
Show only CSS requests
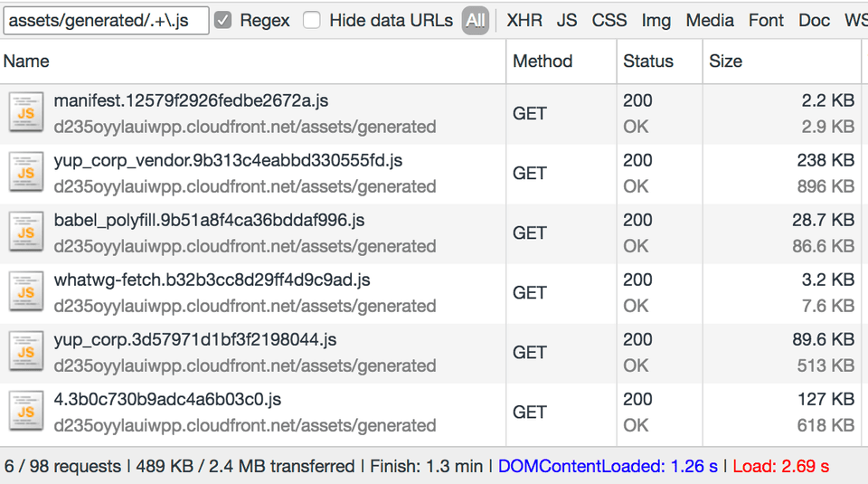point(609,21)
